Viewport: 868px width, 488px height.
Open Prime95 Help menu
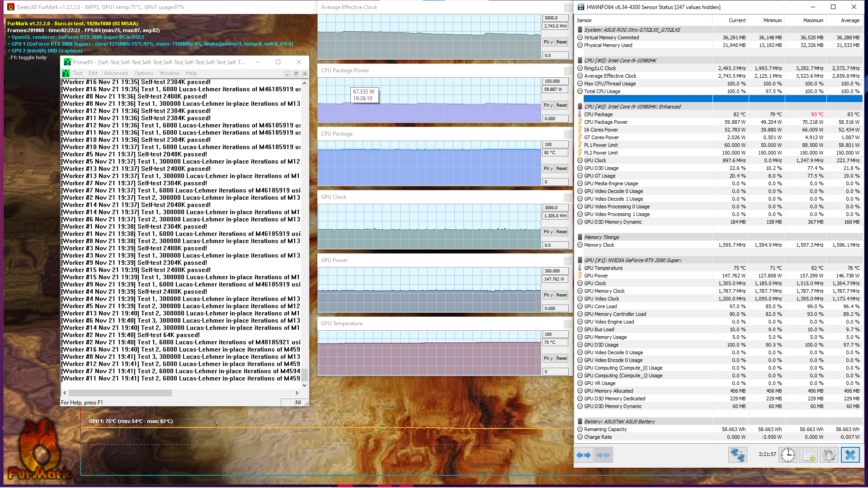click(191, 73)
